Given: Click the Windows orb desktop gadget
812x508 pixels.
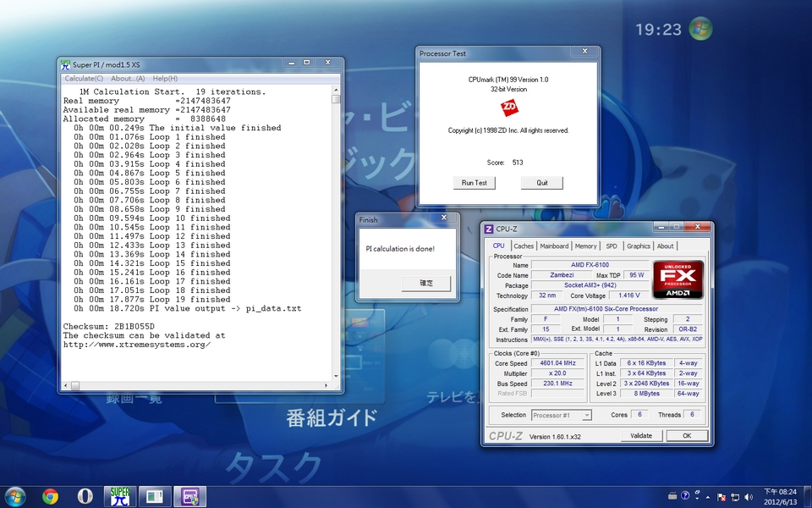Looking at the screenshot, I should click(700, 29).
